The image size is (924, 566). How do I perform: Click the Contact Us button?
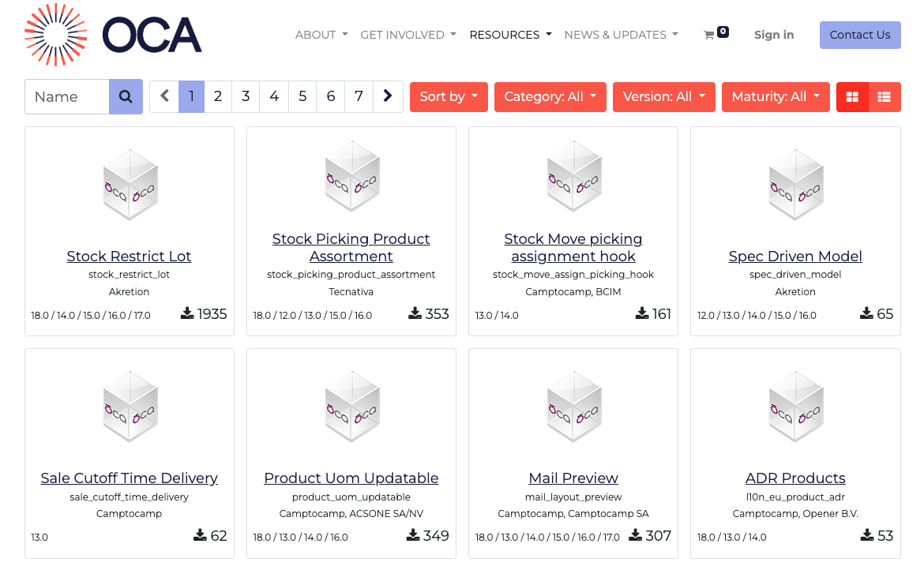860,35
